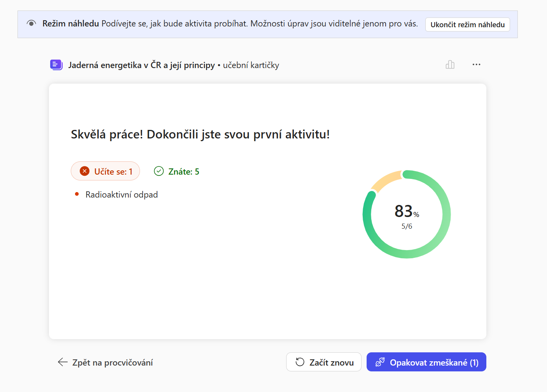Click the yellow segment of progress ring

(x=386, y=180)
